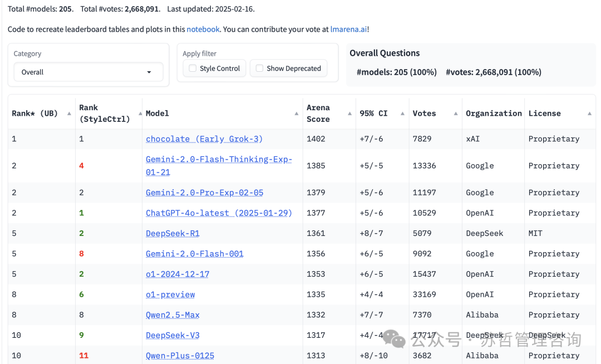Click the Gemini-2.0-Pro-Exp-02-05 link
This screenshot has height=364, width=601.
[204, 193]
